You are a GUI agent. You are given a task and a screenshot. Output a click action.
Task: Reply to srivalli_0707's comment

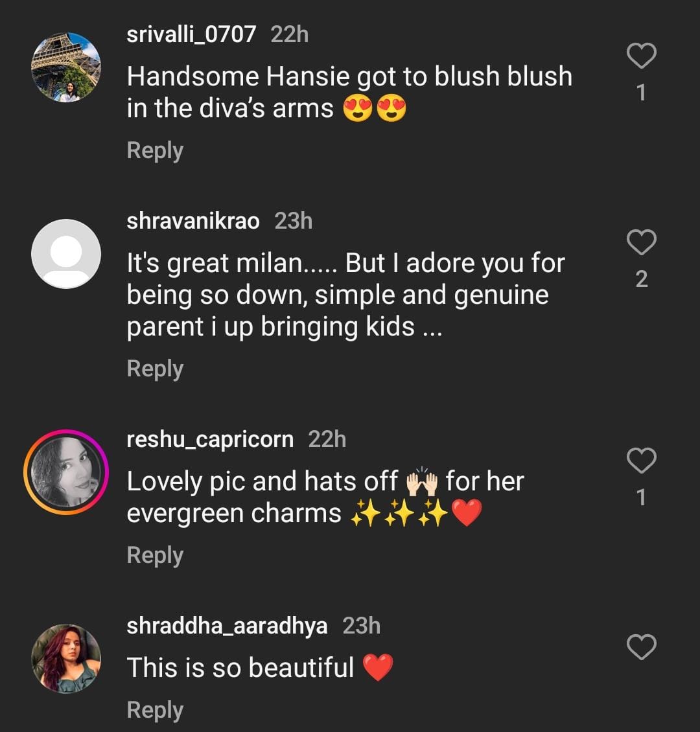[155, 150]
